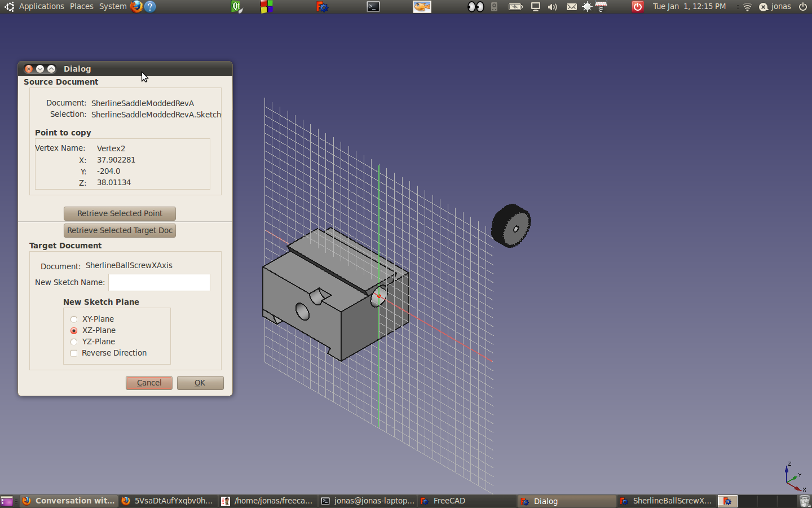Click the roll-down arrow on Dialog titlebar
This screenshot has width=812, height=508.
40,68
